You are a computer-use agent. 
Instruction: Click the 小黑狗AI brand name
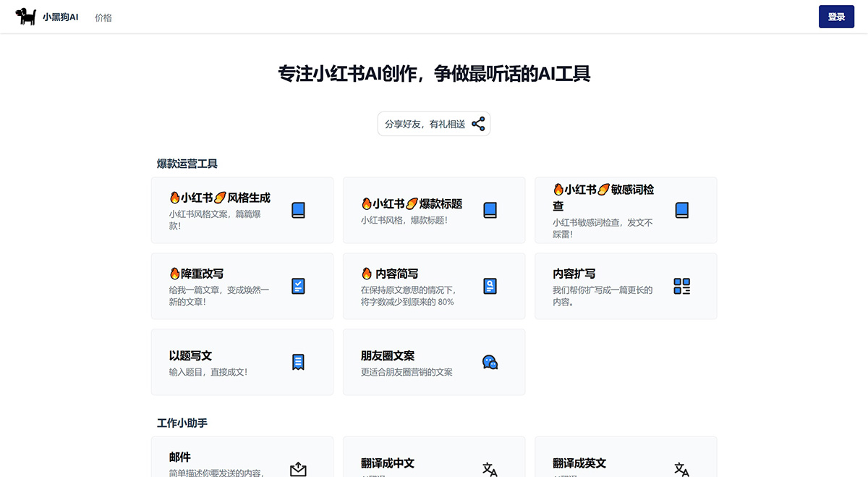click(x=60, y=17)
